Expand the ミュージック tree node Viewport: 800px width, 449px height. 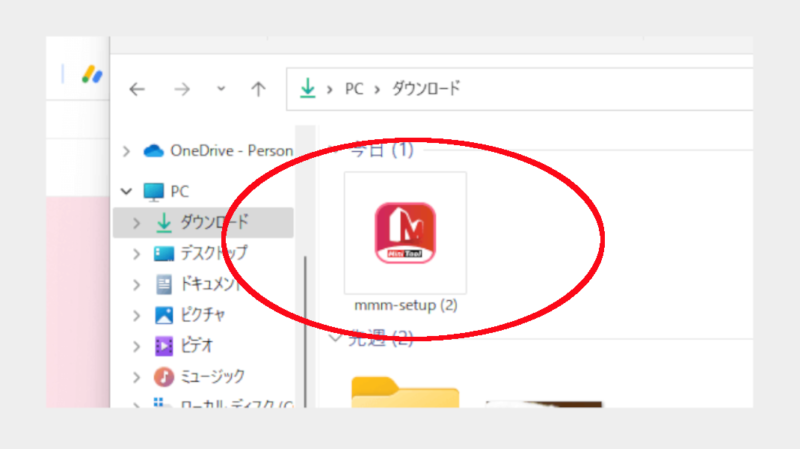136,378
